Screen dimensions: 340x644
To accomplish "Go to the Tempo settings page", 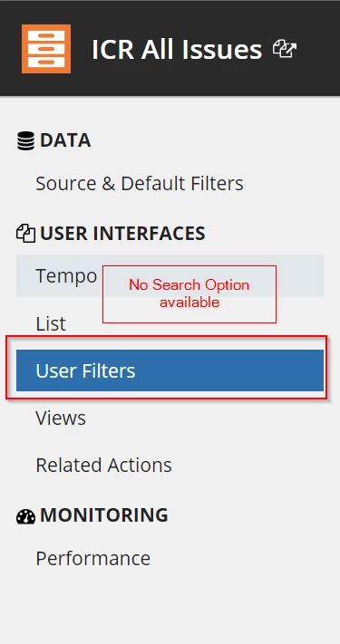I will (66, 275).
